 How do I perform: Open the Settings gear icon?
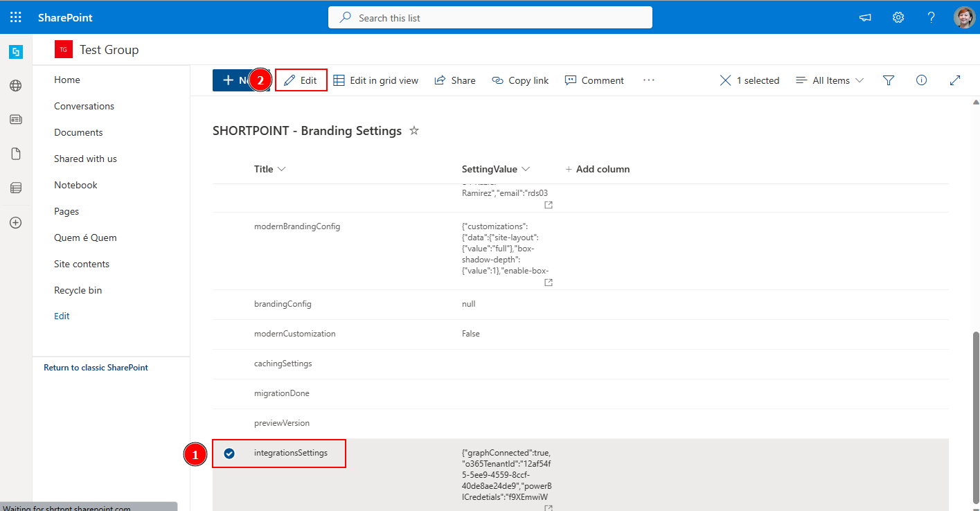point(898,17)
